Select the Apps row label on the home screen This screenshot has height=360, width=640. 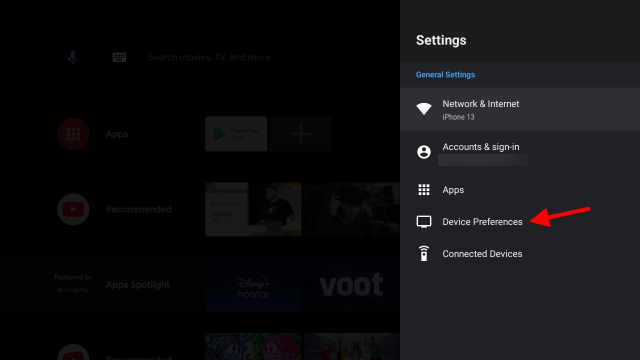point(117,134)
